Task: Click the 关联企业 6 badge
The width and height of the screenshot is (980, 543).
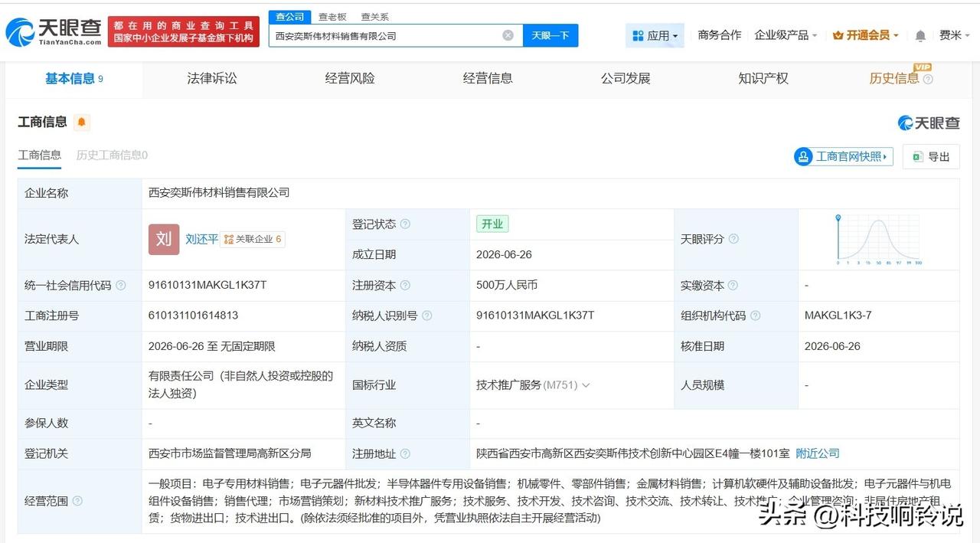Action: point(253,239)
